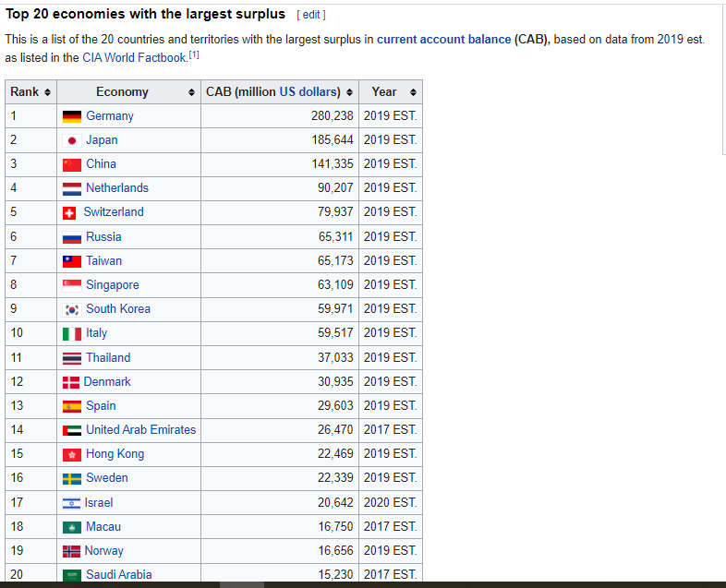This screenshot has width=726, height=588.
Task: Open the Singapore country link
Action: [x=112, y=285]
